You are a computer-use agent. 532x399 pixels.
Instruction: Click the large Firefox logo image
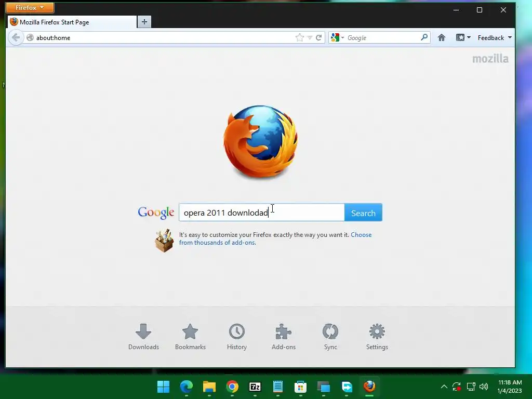click(261, 141)
